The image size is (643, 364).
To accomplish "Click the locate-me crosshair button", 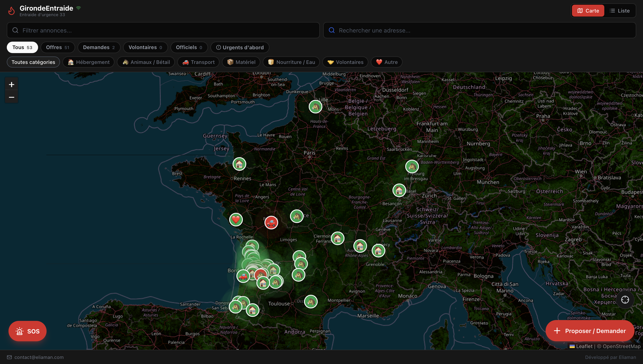I will point(625,299).
